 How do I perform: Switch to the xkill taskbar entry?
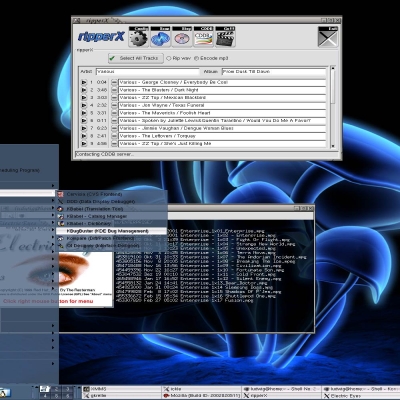(x=202, y=389)
